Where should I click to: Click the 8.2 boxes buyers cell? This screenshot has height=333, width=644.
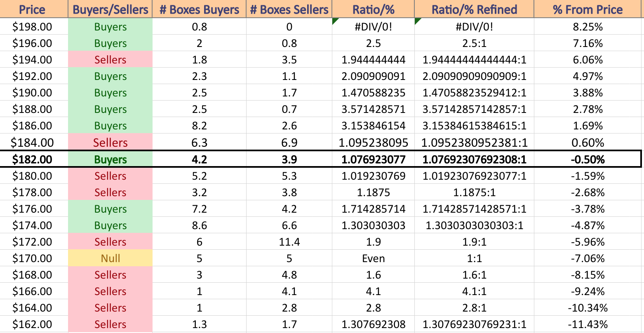pyautogui.click(x=199, y=126)
